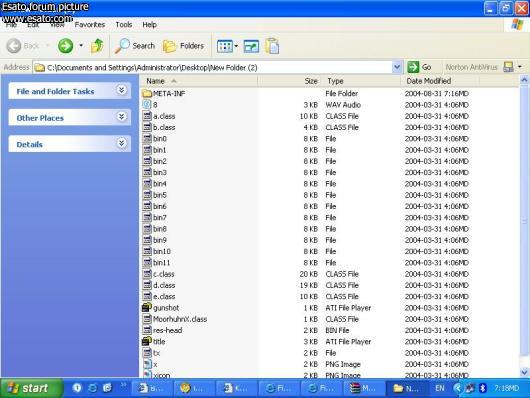The image size is (530, 398).
Task: Click the 20 KB size of c.class
Action: pos(309,274)
